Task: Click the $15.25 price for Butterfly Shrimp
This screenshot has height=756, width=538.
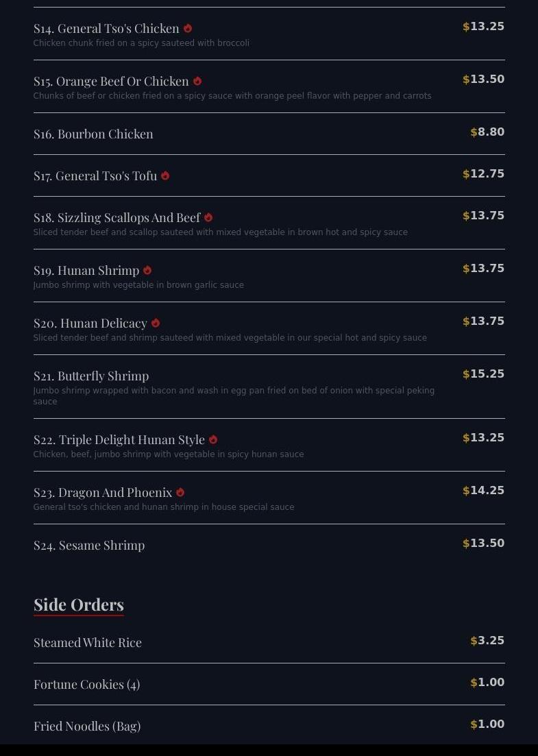Action: pos(484,374)
